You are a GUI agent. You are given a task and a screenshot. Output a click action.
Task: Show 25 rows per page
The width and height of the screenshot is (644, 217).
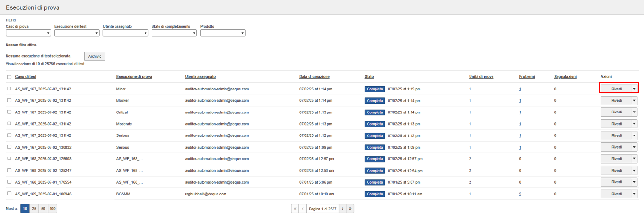click(x=34, y=209)
